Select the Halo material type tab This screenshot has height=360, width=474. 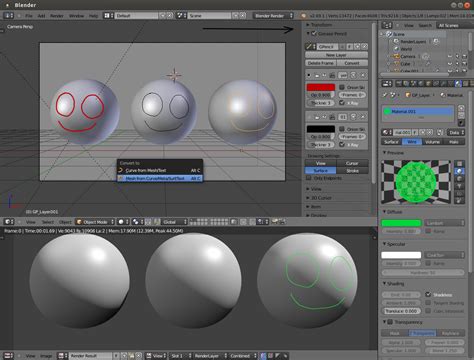454,142
